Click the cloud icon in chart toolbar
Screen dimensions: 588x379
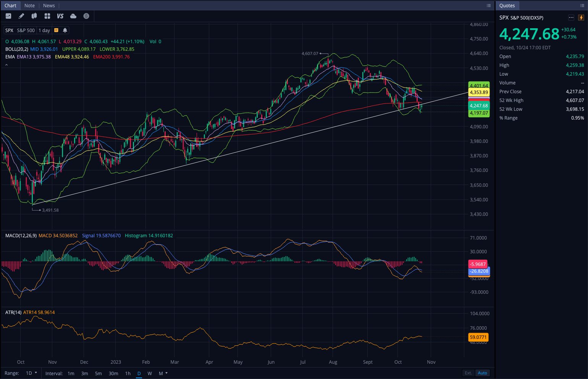tap(73, 16)
